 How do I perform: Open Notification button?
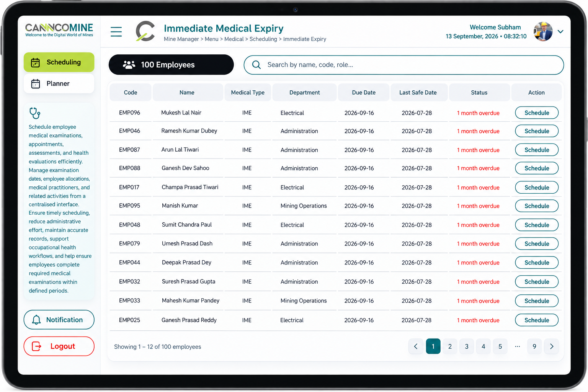click(x=59, y=320)
